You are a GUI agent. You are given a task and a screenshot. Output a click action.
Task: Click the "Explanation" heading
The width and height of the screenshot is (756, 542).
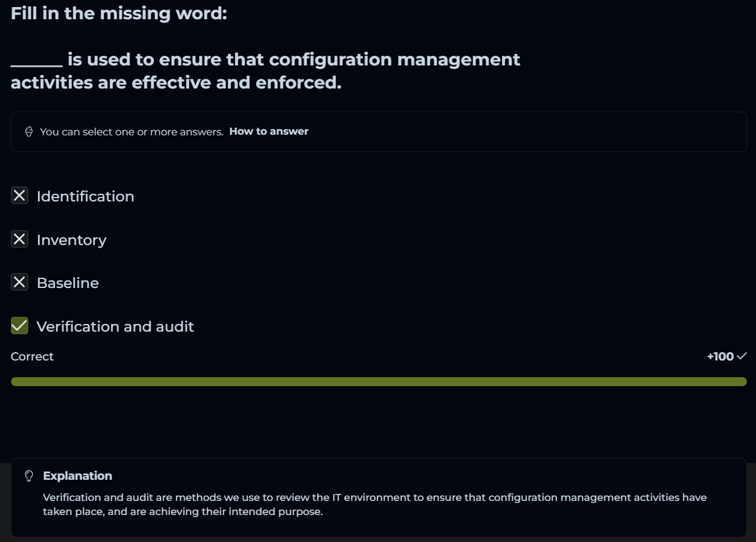tap(78, 476)
